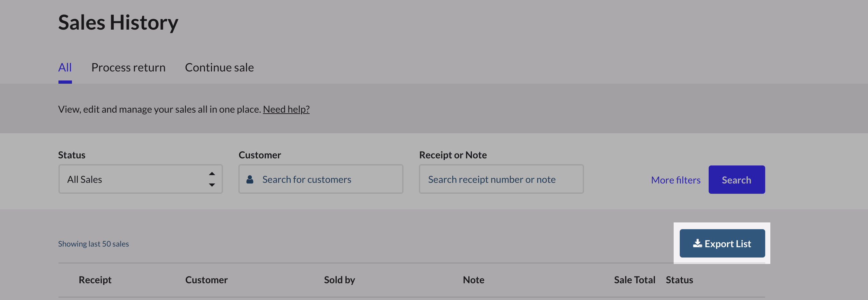Expand the More filters options
The image size is (868, 300).
[676, 180]
